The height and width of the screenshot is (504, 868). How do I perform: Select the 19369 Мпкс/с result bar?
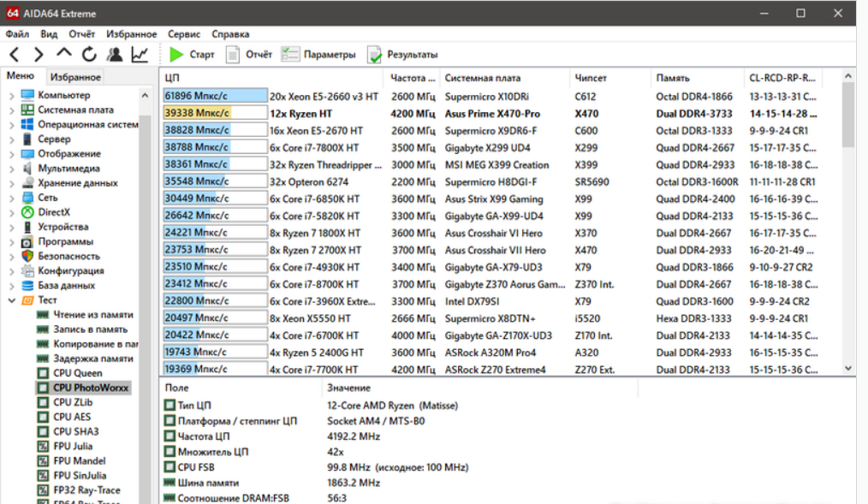(x=216, y=369)
